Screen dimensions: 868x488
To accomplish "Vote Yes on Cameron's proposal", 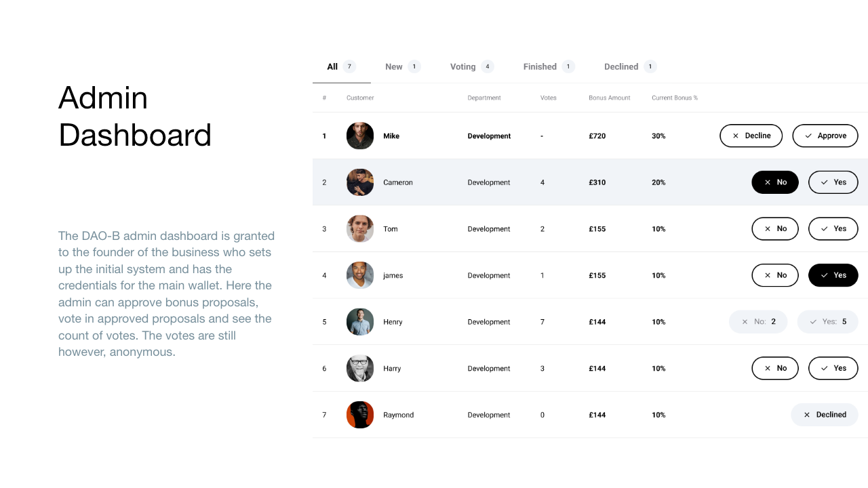I will (x=833, y=182).
